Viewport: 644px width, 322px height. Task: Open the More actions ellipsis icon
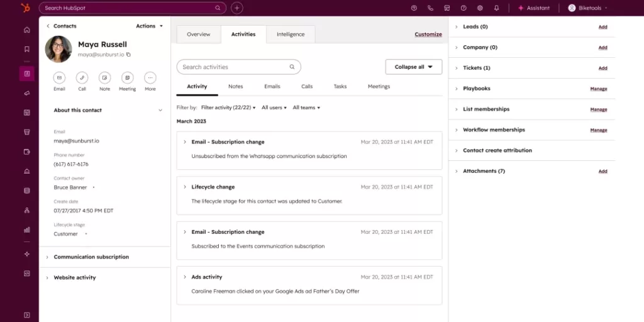point(150,78)
